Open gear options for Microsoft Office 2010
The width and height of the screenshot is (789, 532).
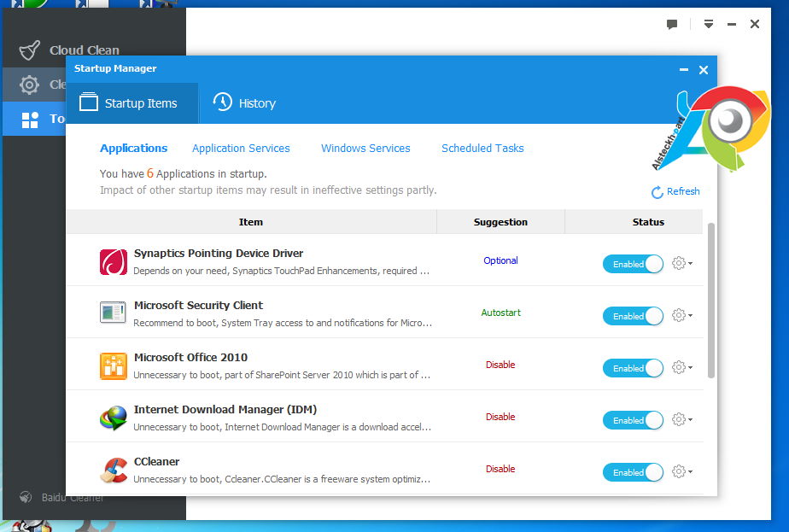pos(681,367)
